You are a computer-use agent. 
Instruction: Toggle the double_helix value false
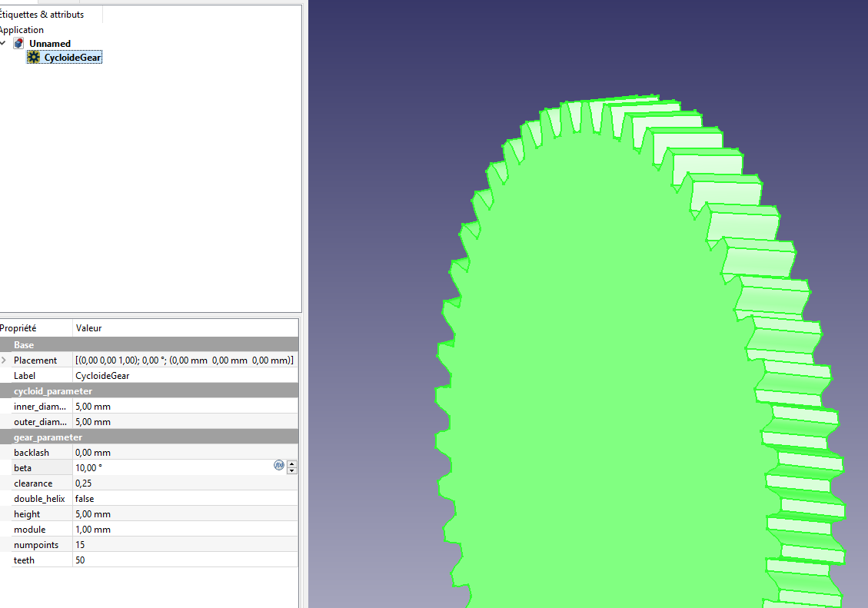click(x=185, y=499)
